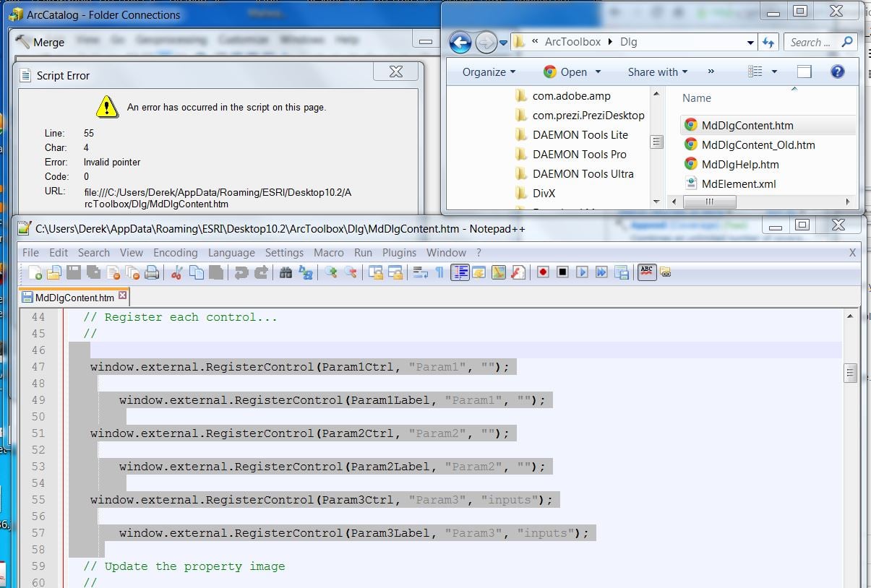Toggle the Word wrap icon

pos(420,272)
